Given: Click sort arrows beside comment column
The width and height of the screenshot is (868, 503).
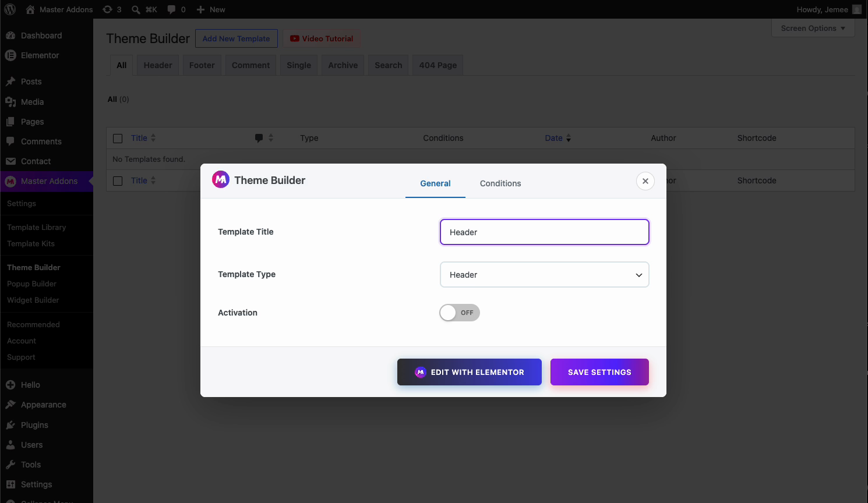Looking at the screenshot, I should pyautogui.click(x=270, y=138).
